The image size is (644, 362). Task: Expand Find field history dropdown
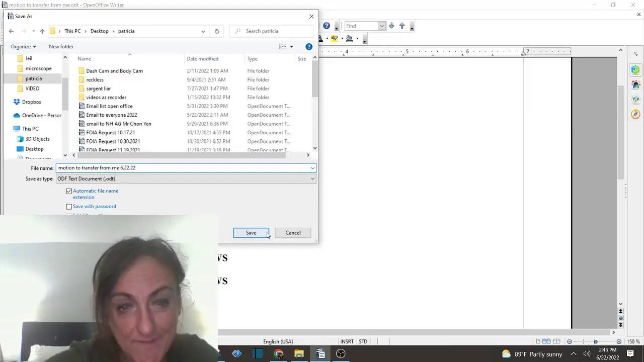(382, 26)
